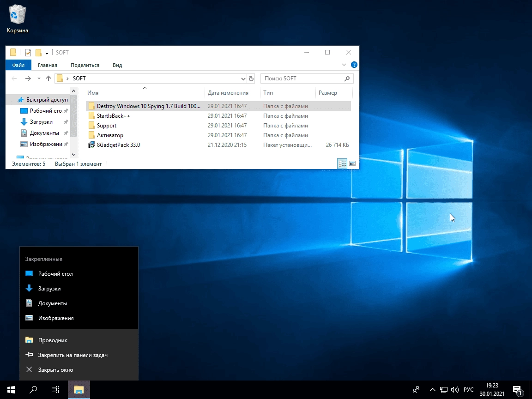Open the Customize Quick Access Toolbar dropdown
This screenshot has height=399, width=532.
tap(47, 53)
